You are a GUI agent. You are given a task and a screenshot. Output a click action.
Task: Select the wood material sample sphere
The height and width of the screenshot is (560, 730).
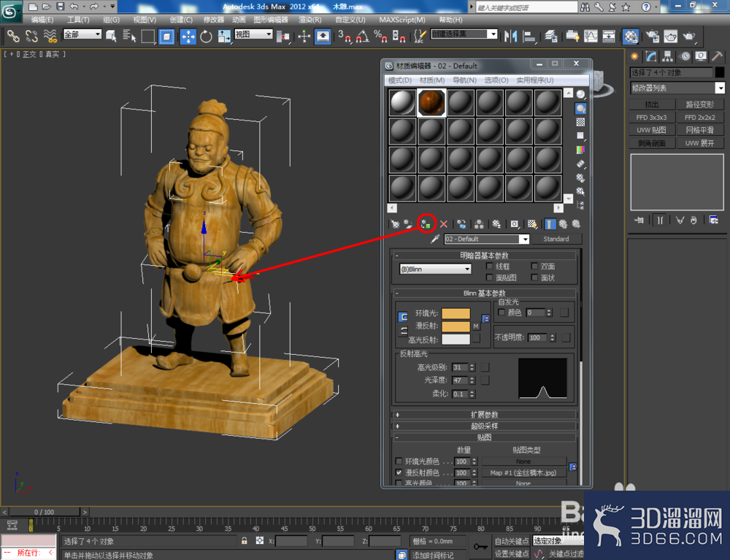(x=431, y=102)
